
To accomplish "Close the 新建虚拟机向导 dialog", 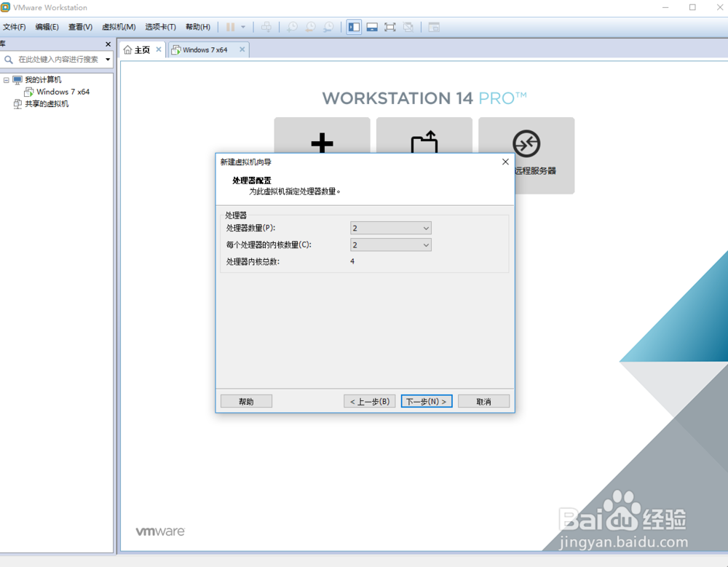I will pos(505,162).
